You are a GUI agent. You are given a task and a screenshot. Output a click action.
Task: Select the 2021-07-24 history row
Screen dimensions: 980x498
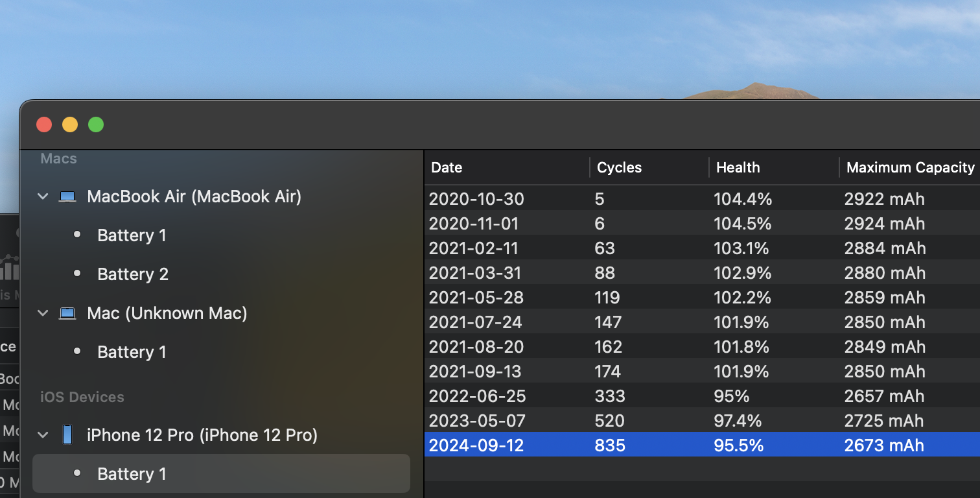pyautogui.click(x=702, y=322)
